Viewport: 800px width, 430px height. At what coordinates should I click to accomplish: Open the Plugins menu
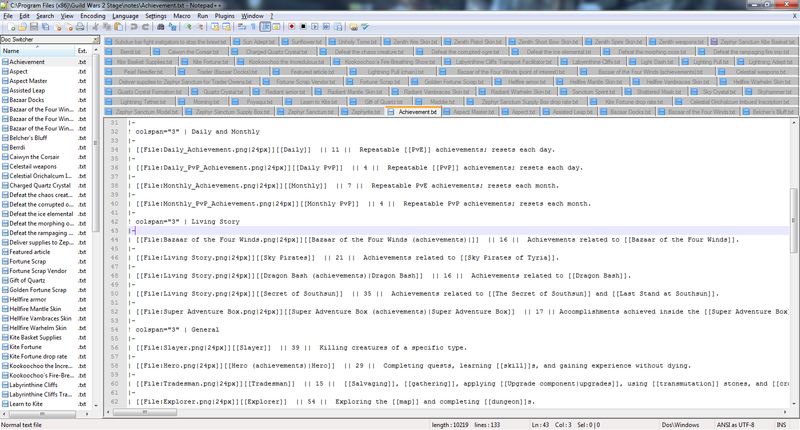[224, 16]
